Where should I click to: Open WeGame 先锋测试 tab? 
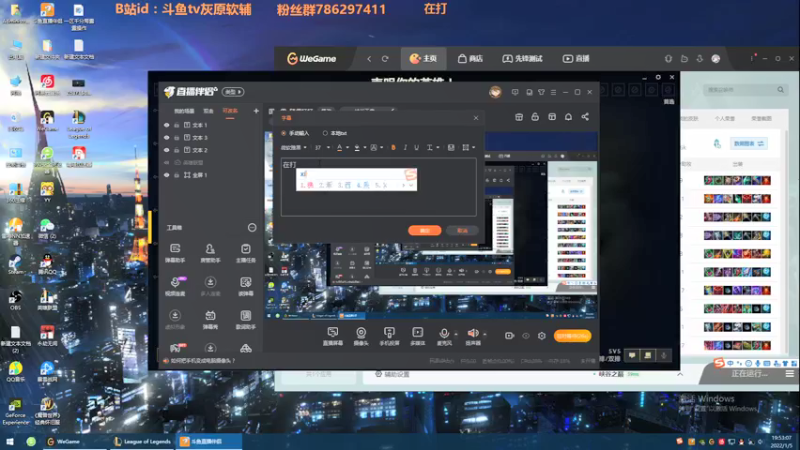point(522,59)
